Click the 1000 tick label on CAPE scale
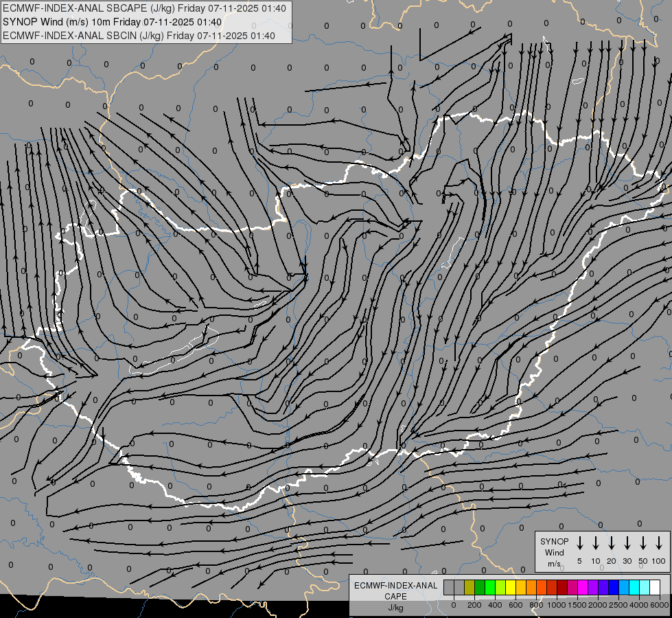 [557, 605]
